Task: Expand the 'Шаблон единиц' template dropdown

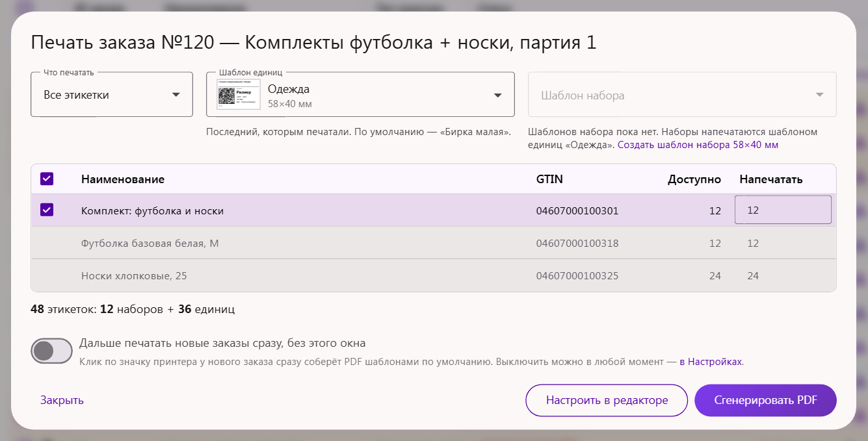Action: [360, 95]
